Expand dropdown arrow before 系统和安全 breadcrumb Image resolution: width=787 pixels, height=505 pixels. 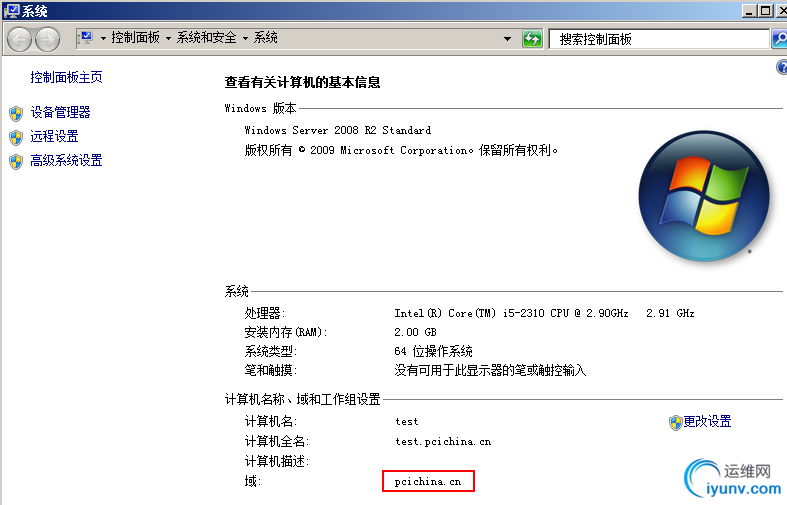168,38
